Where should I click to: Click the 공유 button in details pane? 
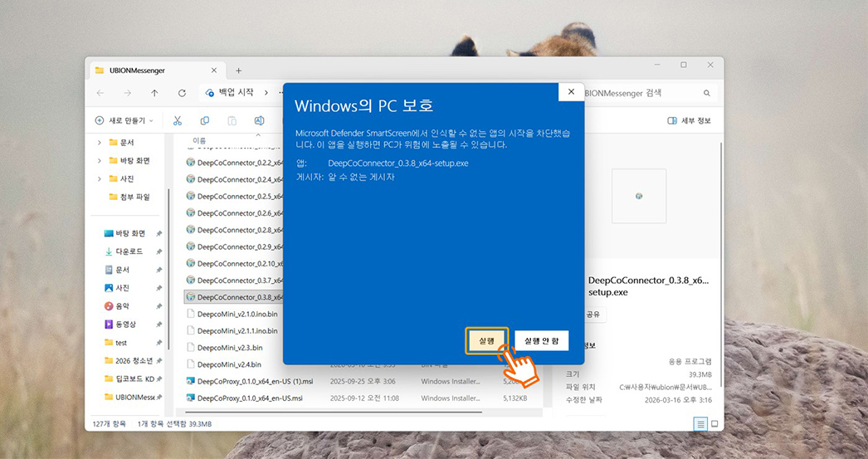click(592, 315)
